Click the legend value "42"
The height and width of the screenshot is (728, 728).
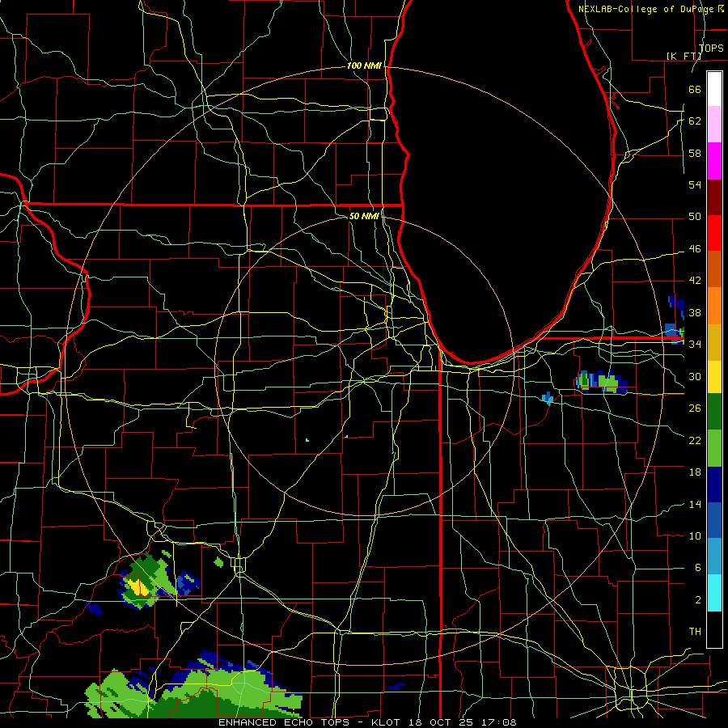695,281
